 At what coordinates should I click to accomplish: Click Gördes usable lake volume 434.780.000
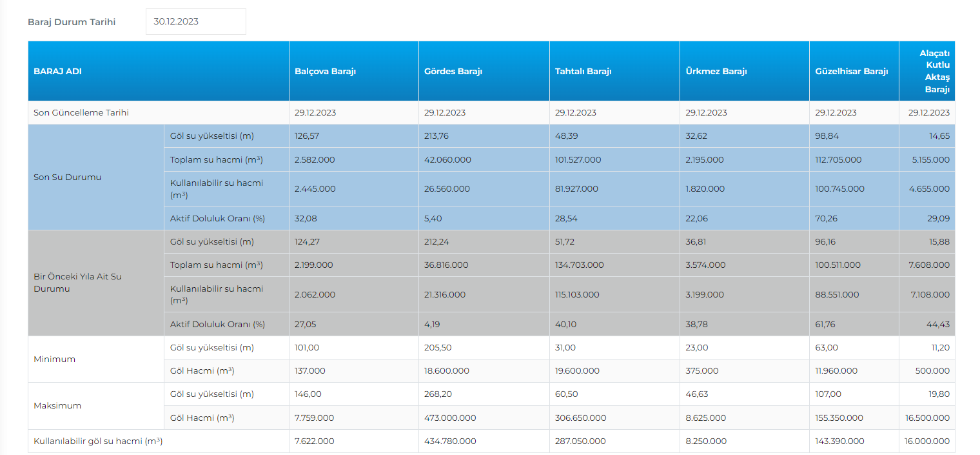[450, 441]
